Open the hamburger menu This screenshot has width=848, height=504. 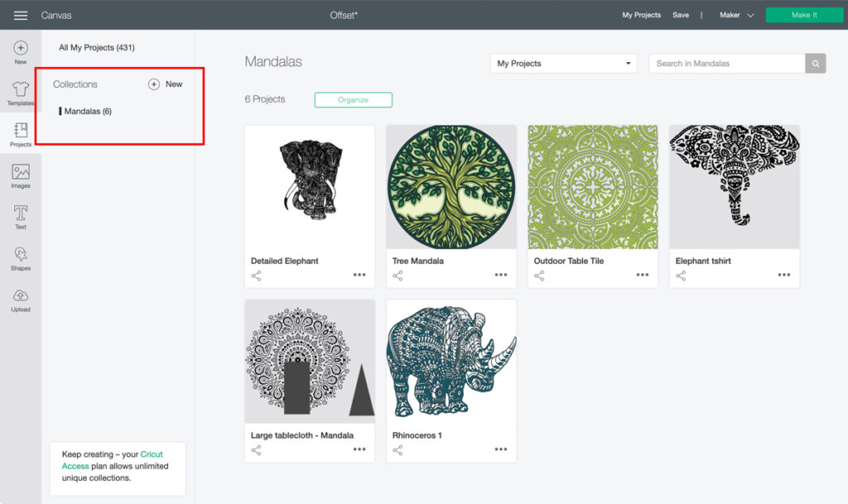point(21,15)
